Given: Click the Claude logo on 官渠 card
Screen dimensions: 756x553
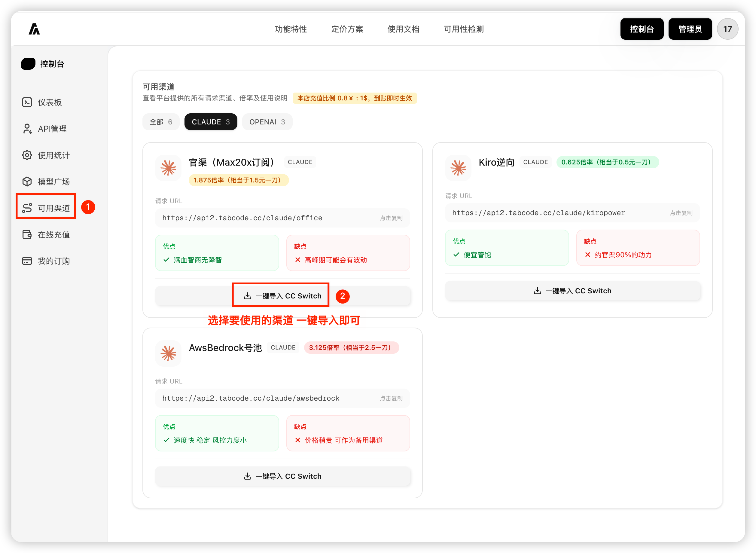Looking at the screenshot, I should pyautogui.click(x=168, y=168).
